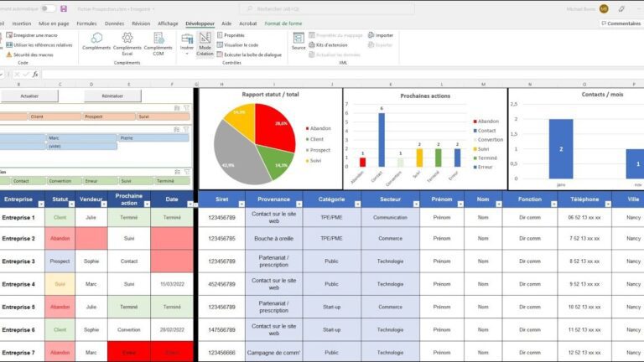This screenshot has height=362, width=644.
Task: Switch to the Formules ribbon tab
Action: point(86,23)
